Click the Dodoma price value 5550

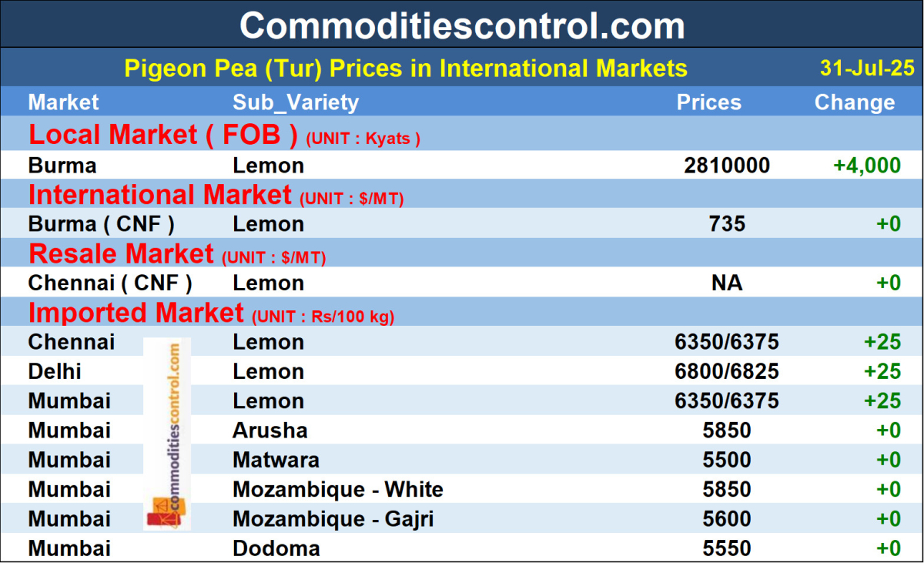pos(728,549)
